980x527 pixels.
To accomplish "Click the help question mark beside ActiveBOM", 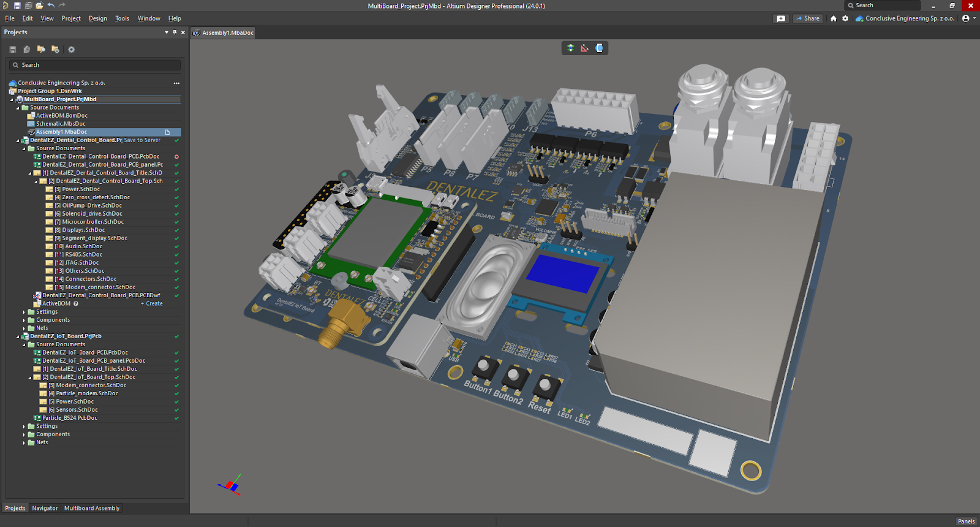I will 76,303.
